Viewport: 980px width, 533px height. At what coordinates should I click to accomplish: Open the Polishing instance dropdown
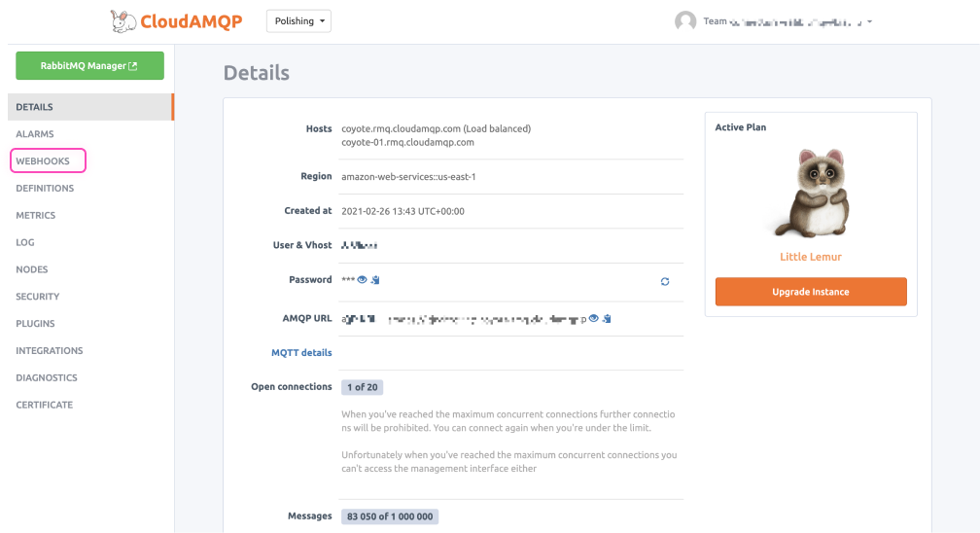[298, 21]
